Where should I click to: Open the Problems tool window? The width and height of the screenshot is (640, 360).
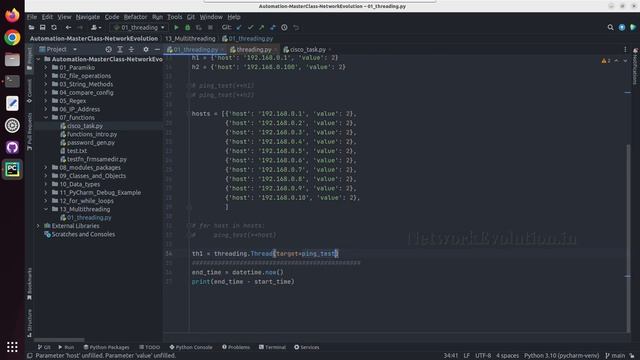click(x=236, y=347)
